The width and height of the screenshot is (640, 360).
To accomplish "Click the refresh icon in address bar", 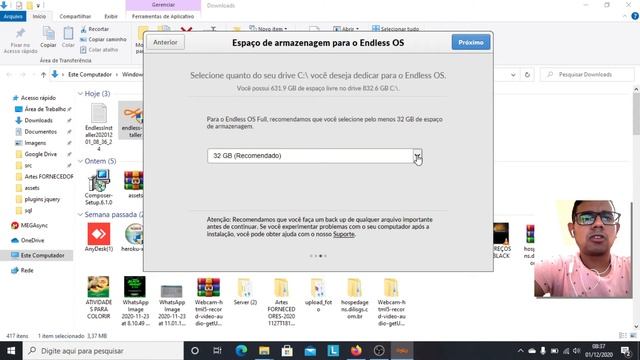I will click(527, 75).
